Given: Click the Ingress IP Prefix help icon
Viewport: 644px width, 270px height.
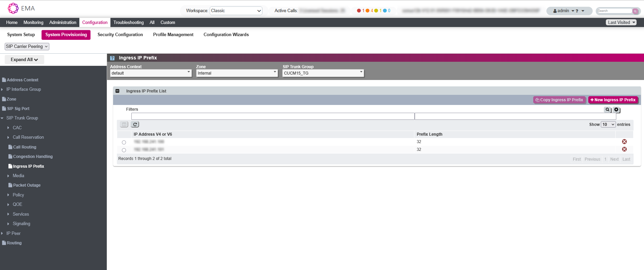Looking at the screenshot, I should [x=112, y=58].
